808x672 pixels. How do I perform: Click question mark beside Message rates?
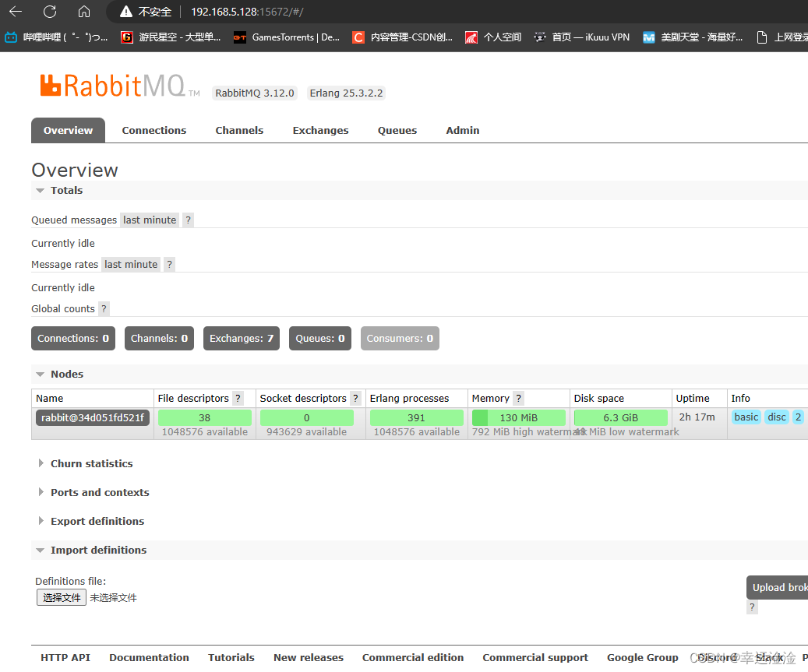(x=169, y=265)
